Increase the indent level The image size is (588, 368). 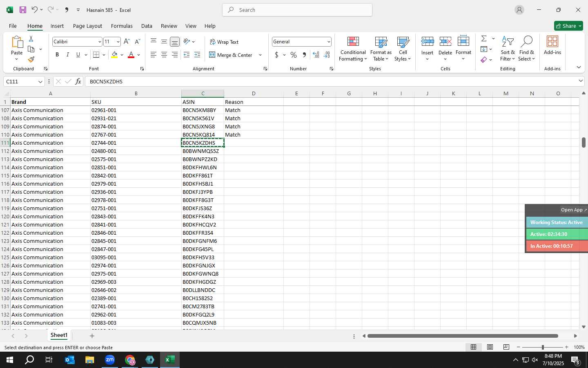(197, 55)
